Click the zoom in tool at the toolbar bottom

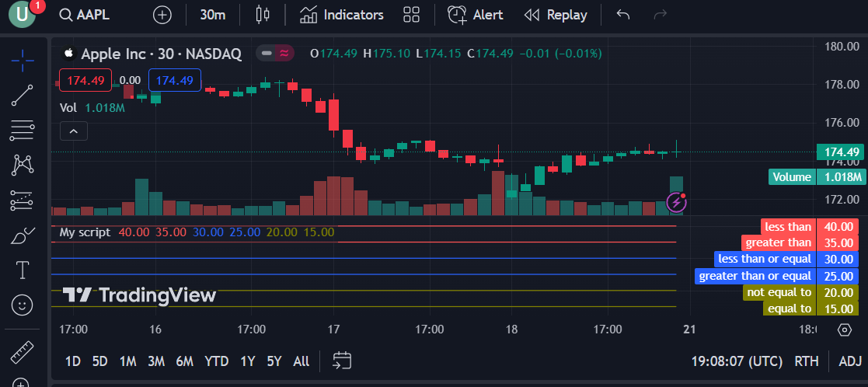tap(21, 382)
